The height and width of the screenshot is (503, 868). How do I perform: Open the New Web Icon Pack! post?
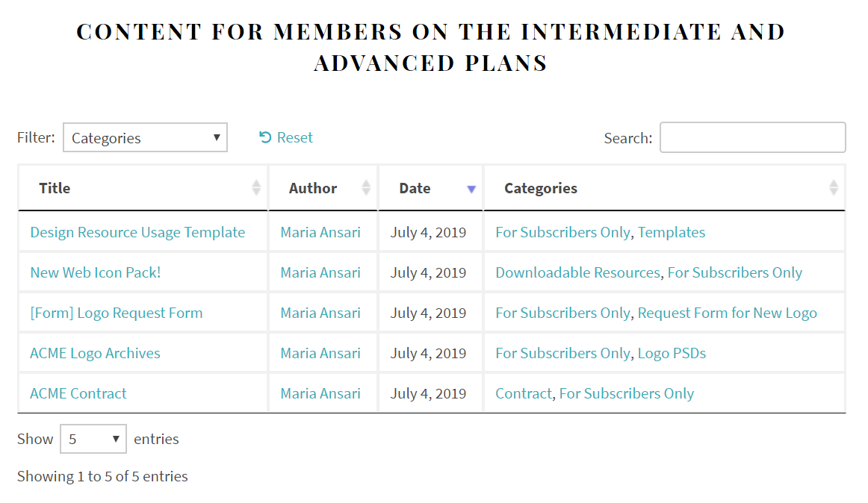[95, 272]
